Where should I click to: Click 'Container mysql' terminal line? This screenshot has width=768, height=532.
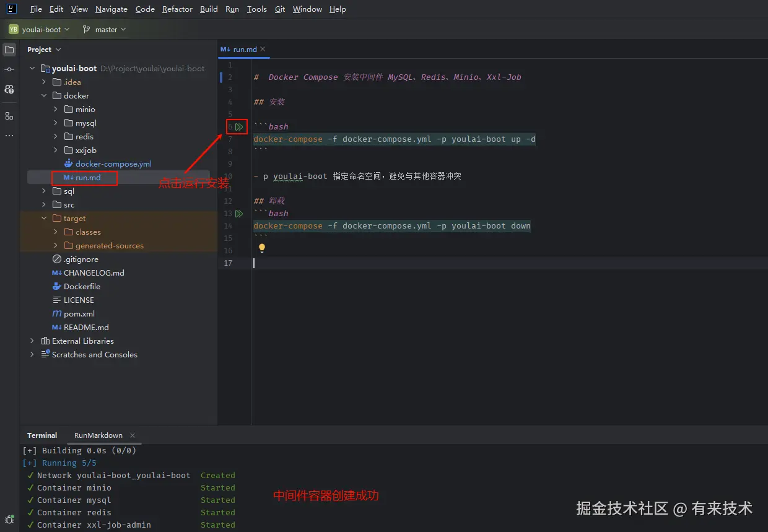[74, 500]
